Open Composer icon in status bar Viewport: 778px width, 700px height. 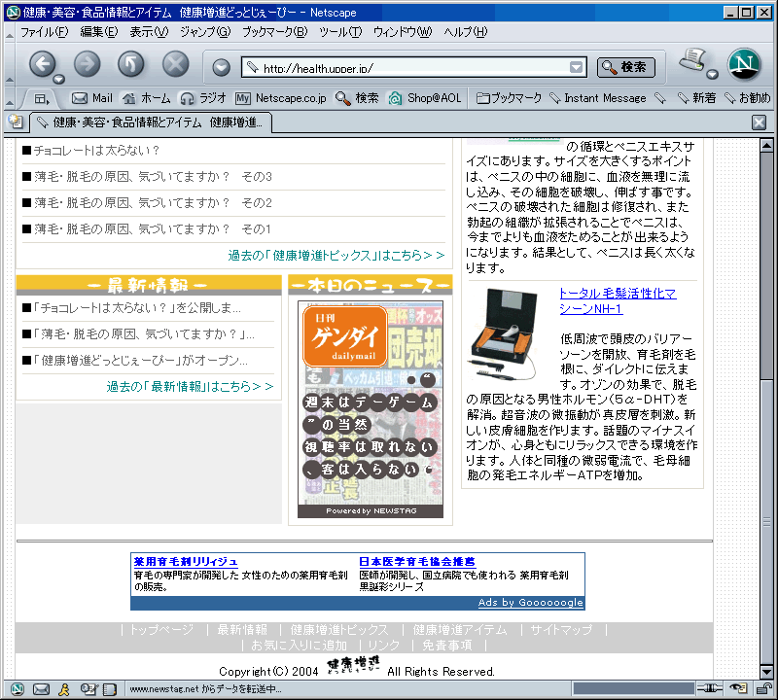(x=88, y=688)
